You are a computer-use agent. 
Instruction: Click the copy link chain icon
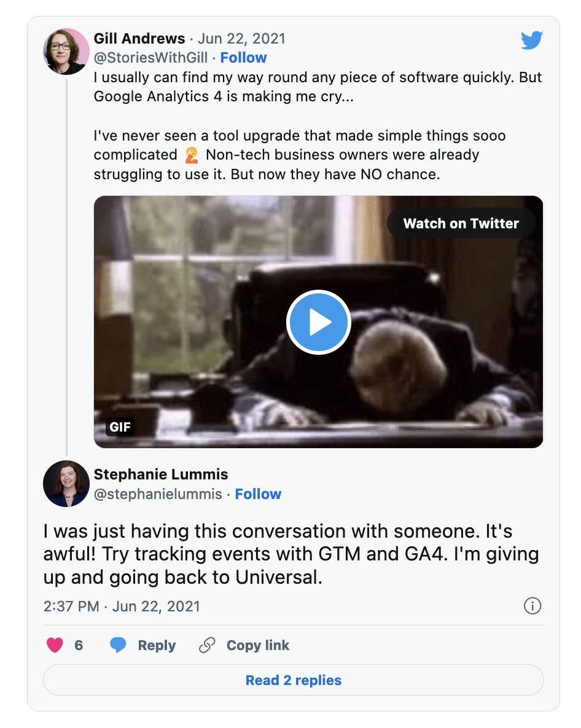pyautogui.click(x=208, y=645)
